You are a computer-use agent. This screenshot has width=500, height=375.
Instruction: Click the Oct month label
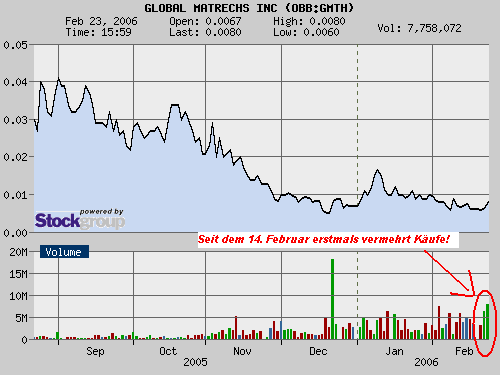[168, 351]
